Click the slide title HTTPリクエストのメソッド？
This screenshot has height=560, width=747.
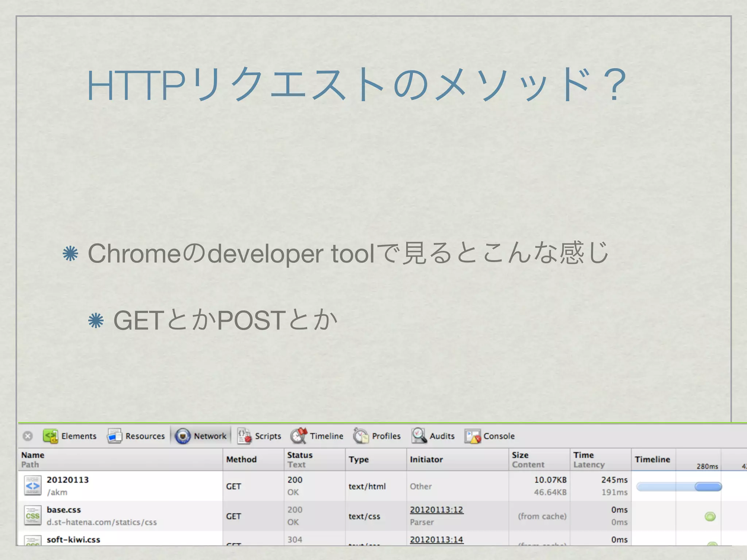point(357,85)
